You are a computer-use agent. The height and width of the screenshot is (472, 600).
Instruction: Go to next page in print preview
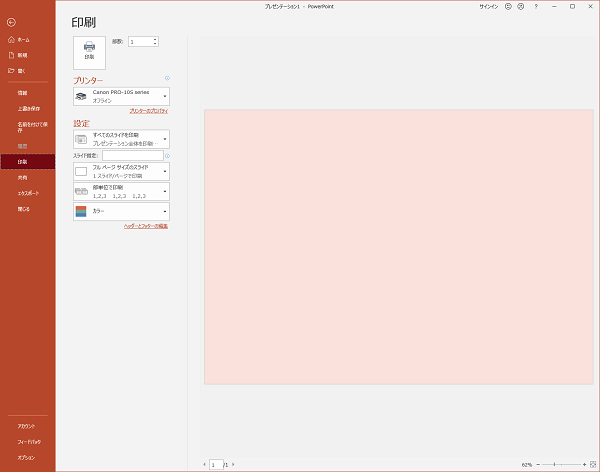click(x=233, y=464)
